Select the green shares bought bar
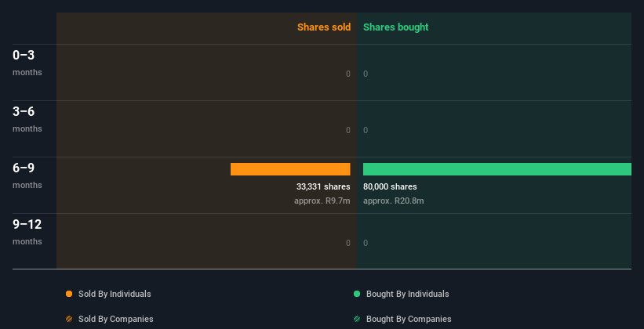Image resolution: width=644 pixels, height=329 pixels. pos(497,169)
